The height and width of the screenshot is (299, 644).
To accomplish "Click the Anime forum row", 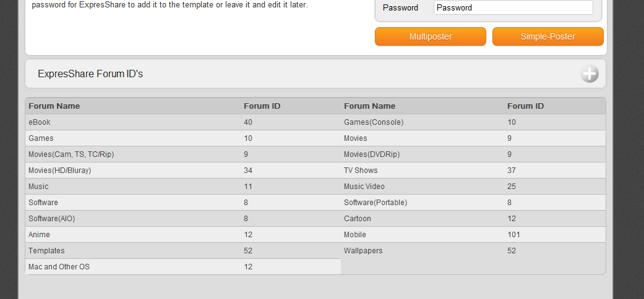I will [39, 235].
